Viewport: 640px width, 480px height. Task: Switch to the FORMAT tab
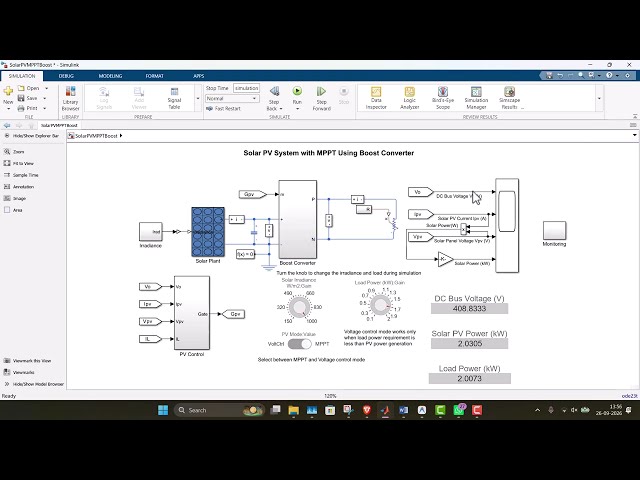(x=154, y=76)
